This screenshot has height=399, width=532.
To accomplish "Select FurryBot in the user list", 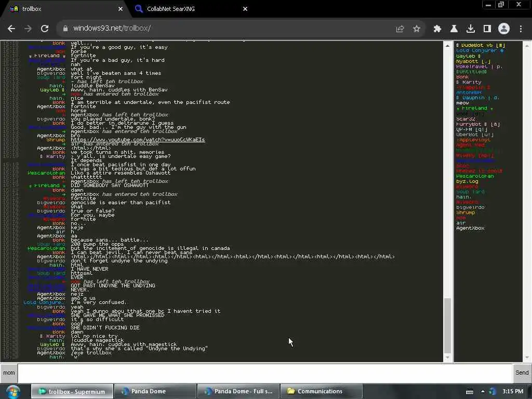I will tap(478, 124).
